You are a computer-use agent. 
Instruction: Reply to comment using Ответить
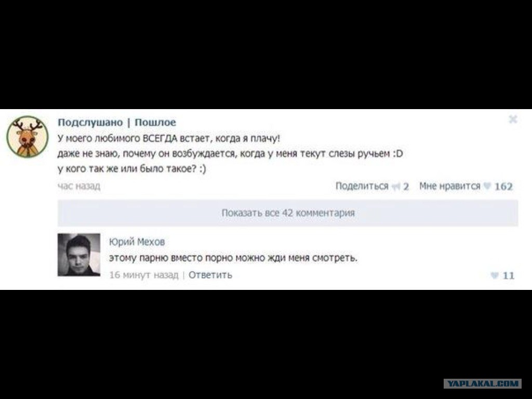210,275
